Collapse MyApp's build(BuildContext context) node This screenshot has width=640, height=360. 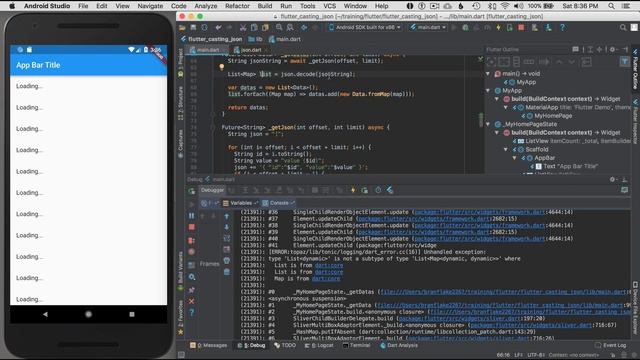pyautogui.click(x=497, y=99)
